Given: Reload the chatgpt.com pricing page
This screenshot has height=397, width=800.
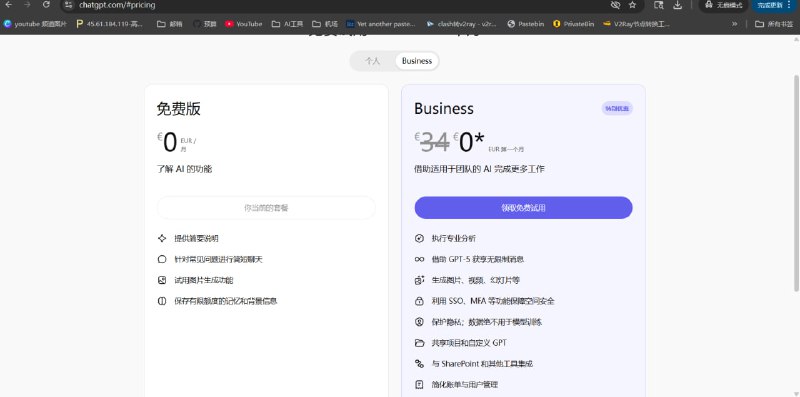Looking at the screenshot, I should [x=46, y=5].
